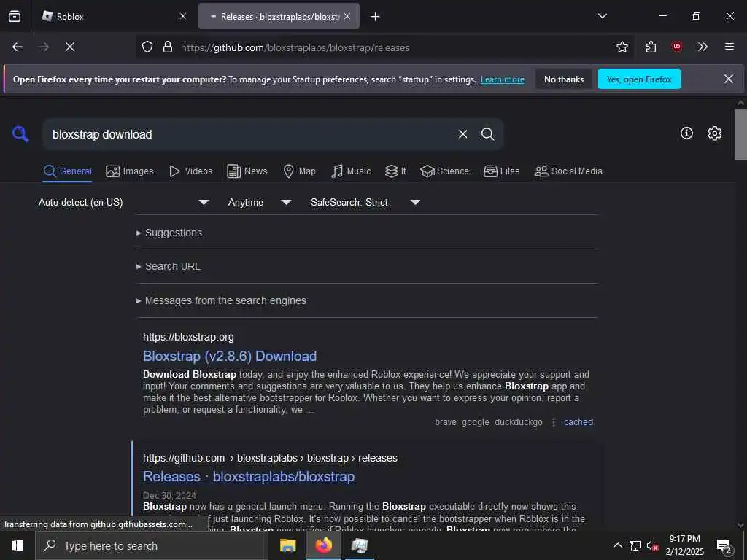747x560 pixels.
Task: Select the Releases bloxstraplabs tab
Action: pyautogui.click(x=279, y=16)
